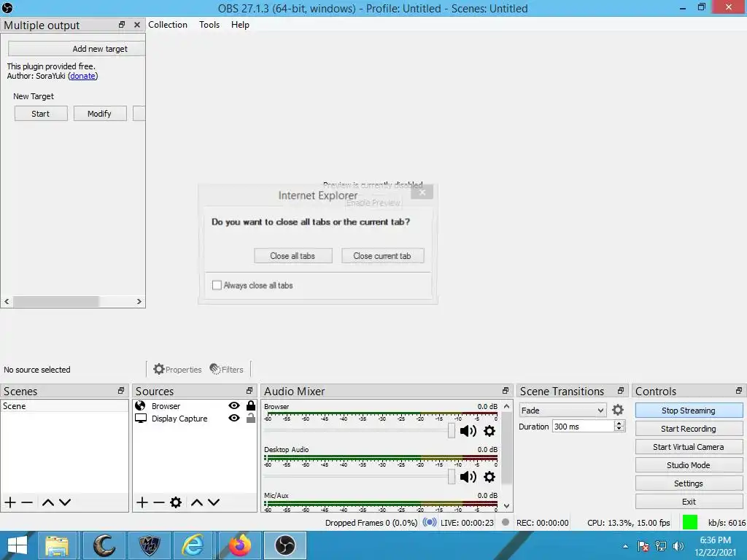Lock the Display Capture source

(251, 418)
